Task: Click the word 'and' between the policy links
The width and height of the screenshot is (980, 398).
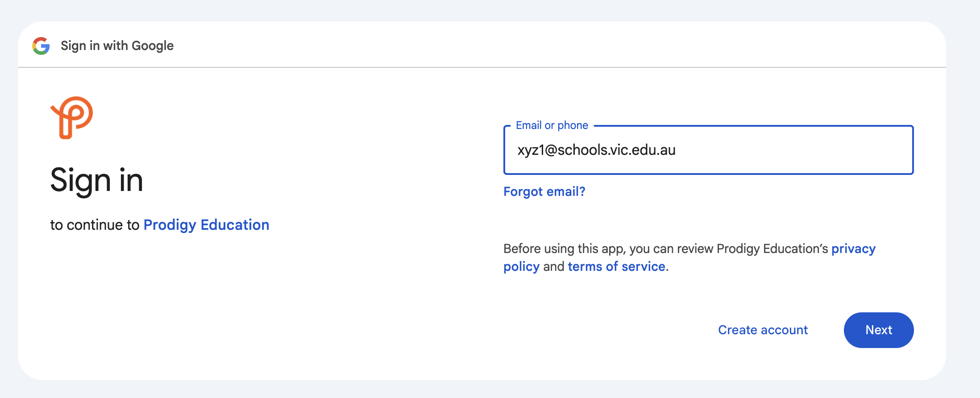Action: point(553,267)
